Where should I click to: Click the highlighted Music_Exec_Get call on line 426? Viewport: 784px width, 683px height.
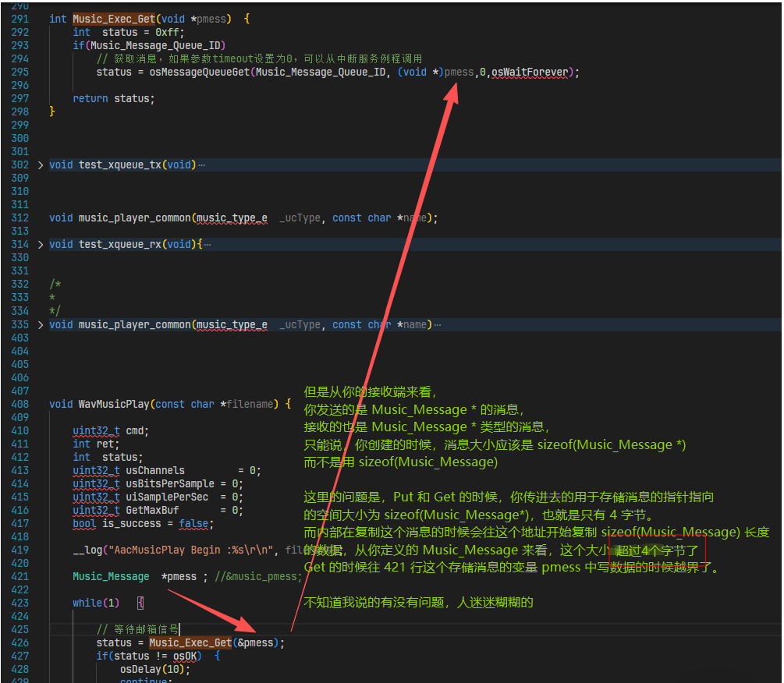[190, 642]
